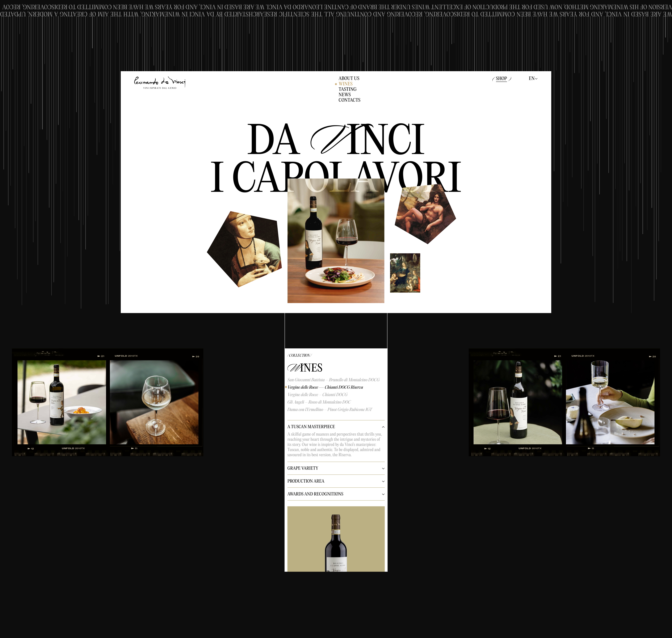
Task: Open the EN language dropdown
Action: 533,79
